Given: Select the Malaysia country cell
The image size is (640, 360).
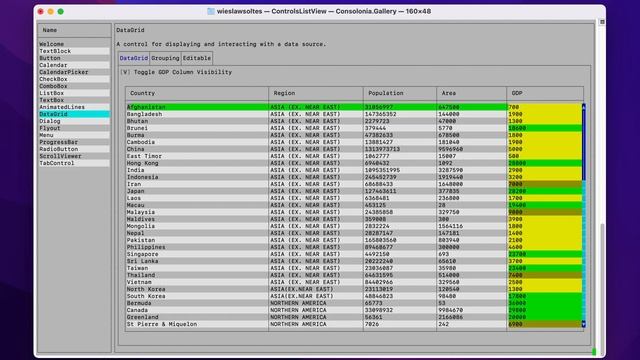Looking at the screenshot, I should (x=197, y=212).
